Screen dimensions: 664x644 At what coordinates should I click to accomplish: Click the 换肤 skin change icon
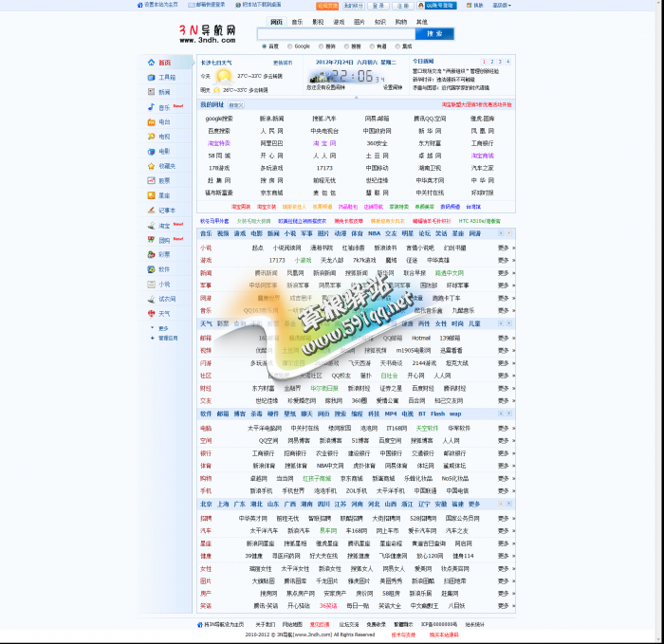coord(470,6)
